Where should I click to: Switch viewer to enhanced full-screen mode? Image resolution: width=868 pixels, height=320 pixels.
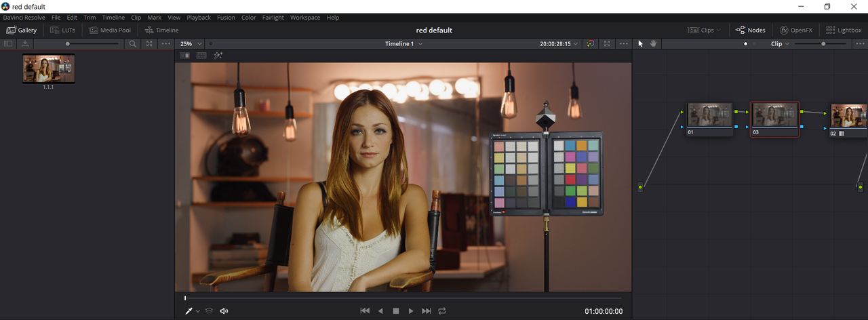click(x=607, y=43)
